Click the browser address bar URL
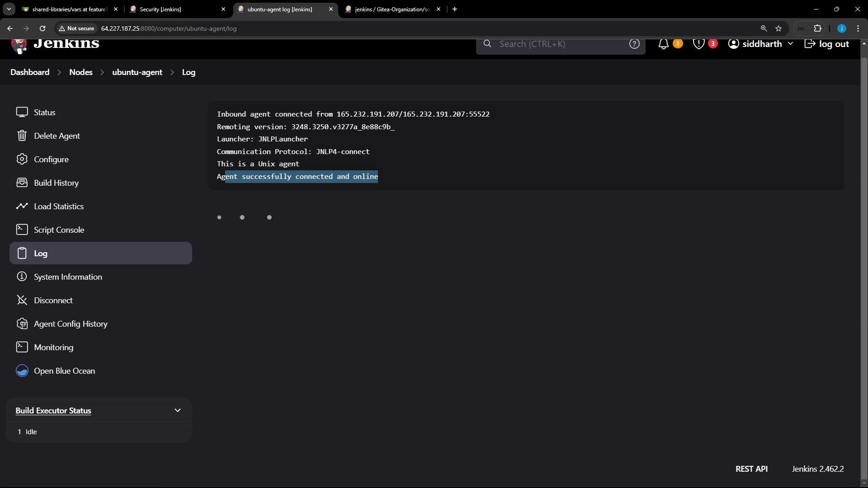The width and height of the screenshot is (868, 488). (169, 28)
